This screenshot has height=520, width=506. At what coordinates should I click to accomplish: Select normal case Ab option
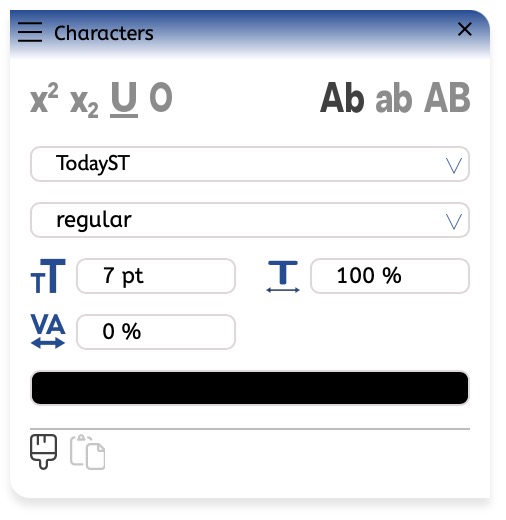pos(342,97)
